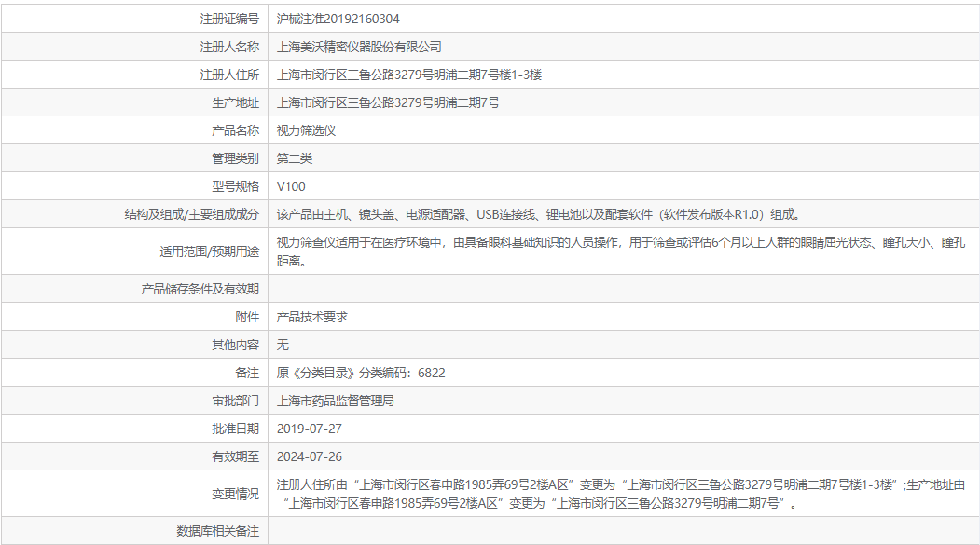Image resolution: width=980 pixels, height=545 pixels.
Task: Select the 型号规格 label
Action: [x=236, y=186]
